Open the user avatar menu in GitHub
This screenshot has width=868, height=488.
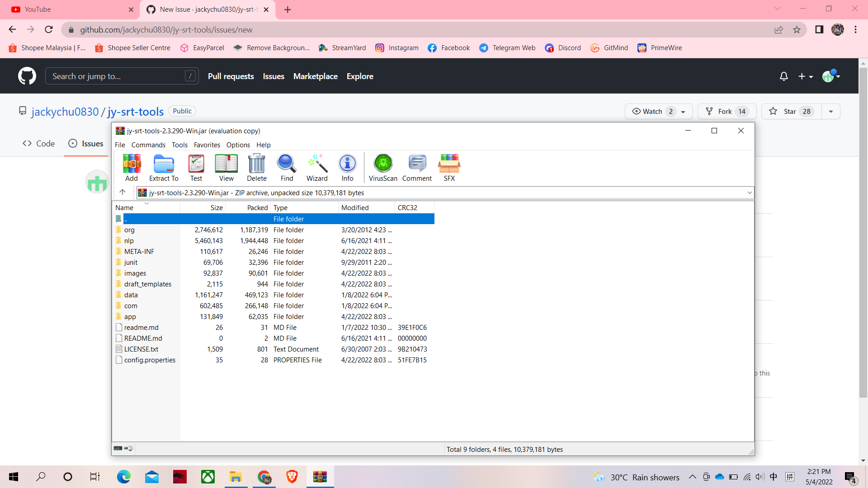(831, 76)
